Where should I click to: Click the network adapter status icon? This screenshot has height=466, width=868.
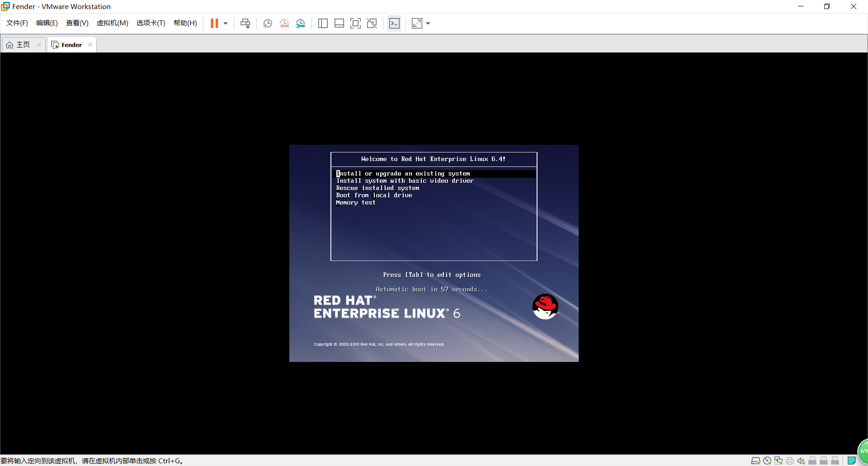click(x=779, y=461)
